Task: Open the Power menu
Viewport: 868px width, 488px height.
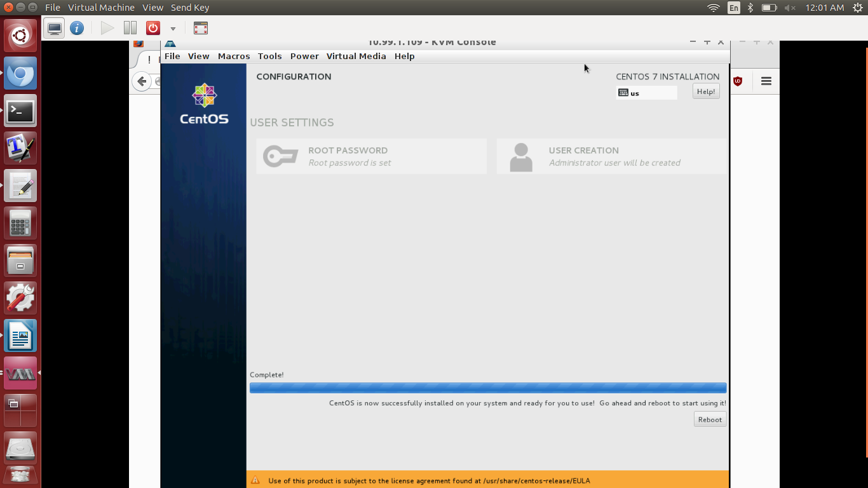Action: pyautogui.click(x=304, y=56)
